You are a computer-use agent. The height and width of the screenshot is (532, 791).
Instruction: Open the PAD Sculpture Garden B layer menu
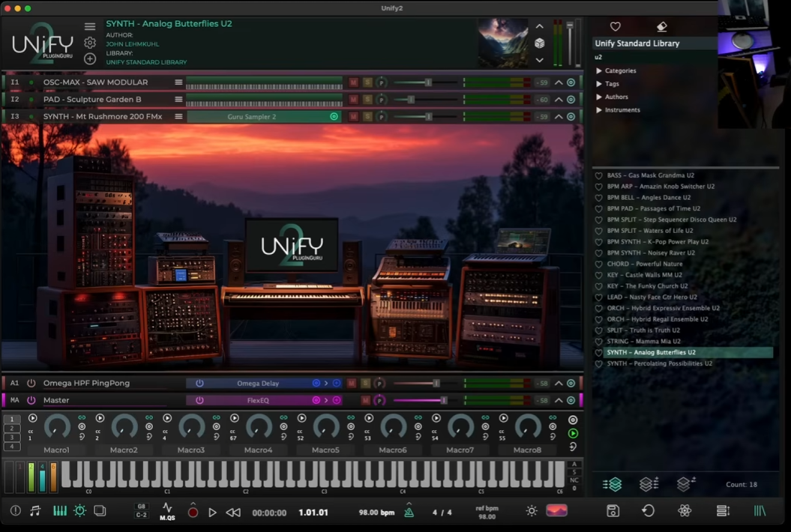tap(178, 100)
